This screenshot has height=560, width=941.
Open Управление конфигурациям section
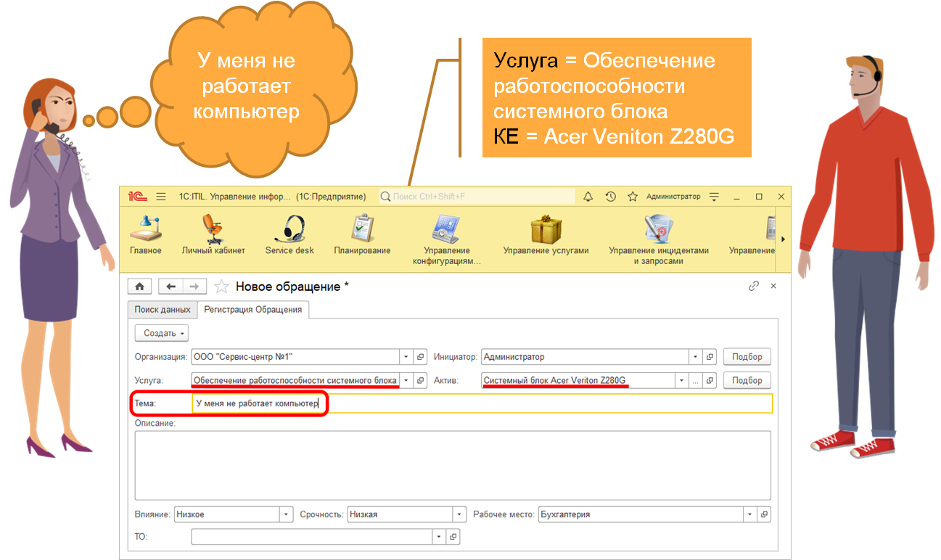click(447, 240)
